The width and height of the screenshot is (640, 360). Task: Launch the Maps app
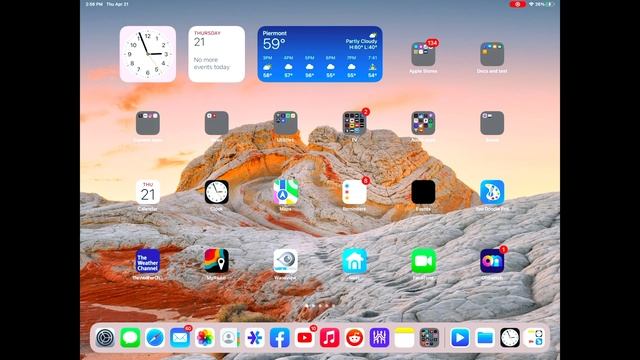click(x=285, y=192)
